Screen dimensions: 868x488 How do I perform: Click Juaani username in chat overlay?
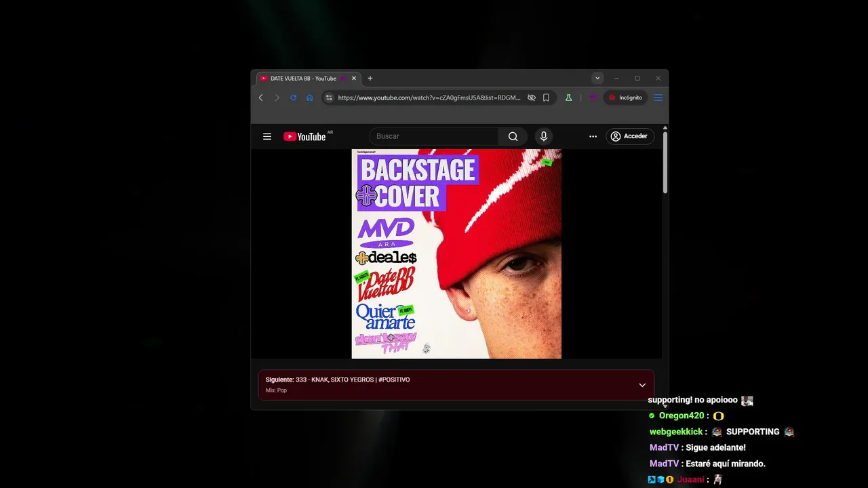690,479
